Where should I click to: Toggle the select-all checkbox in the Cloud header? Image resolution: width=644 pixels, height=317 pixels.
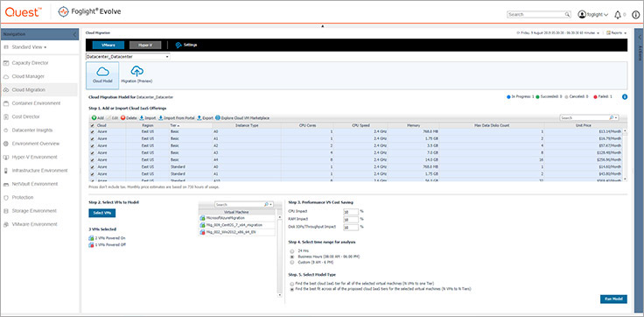[x=92, y=125]
